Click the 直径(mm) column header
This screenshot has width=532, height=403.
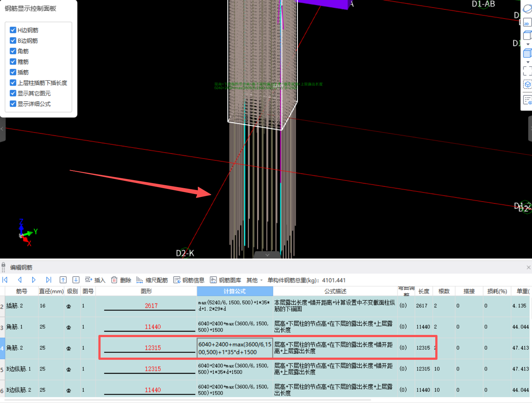[51, 291]
